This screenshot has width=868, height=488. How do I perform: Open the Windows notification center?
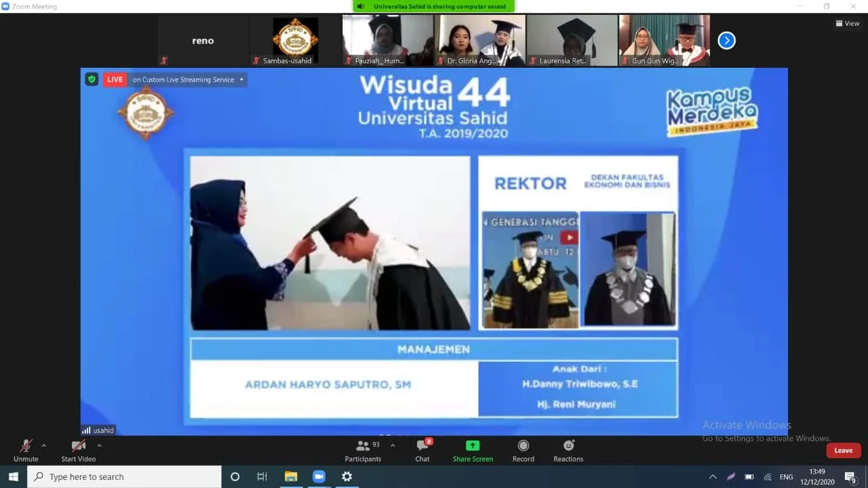tap(850, 477)
